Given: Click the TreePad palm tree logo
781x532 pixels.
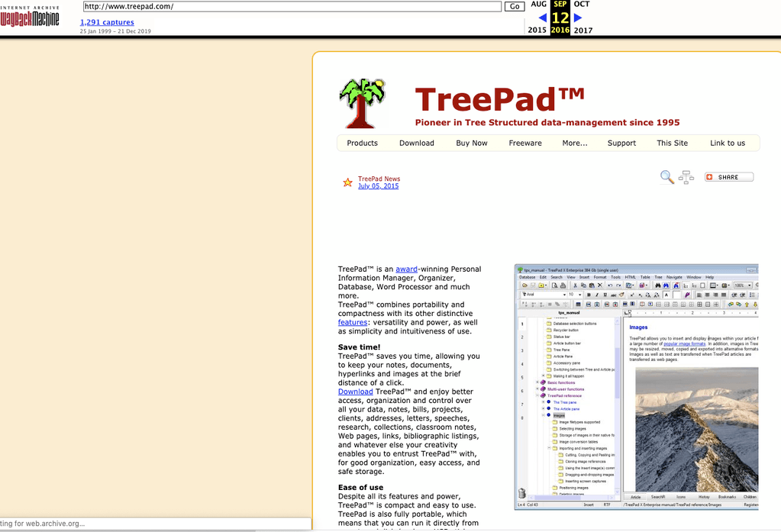Looking at the screenshot, I should pos(363,103).
